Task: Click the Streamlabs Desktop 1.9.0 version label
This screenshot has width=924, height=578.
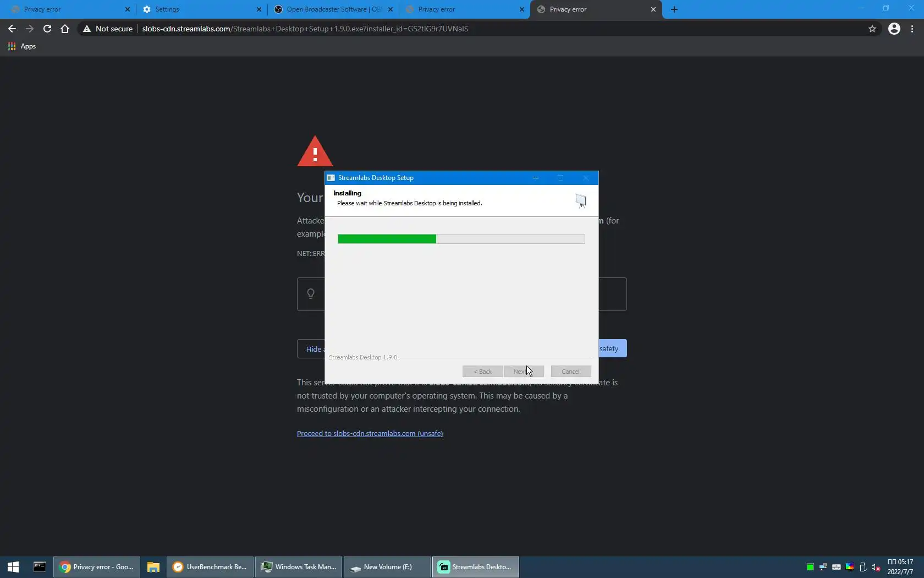Action: point(363,357)
